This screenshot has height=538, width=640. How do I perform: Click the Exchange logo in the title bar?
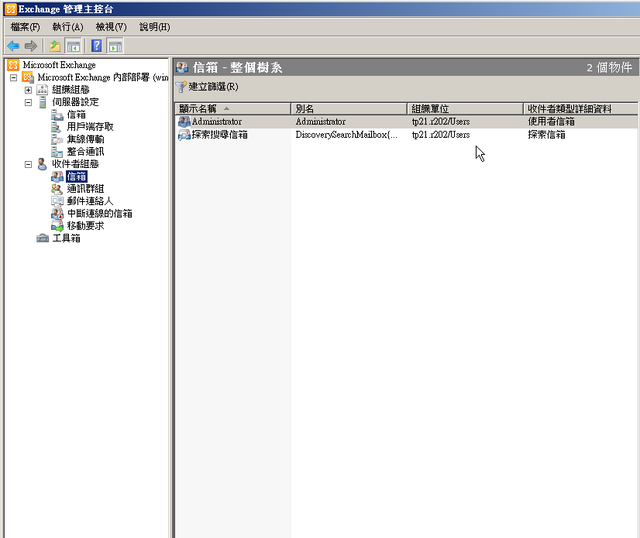[x=11, y=9]
